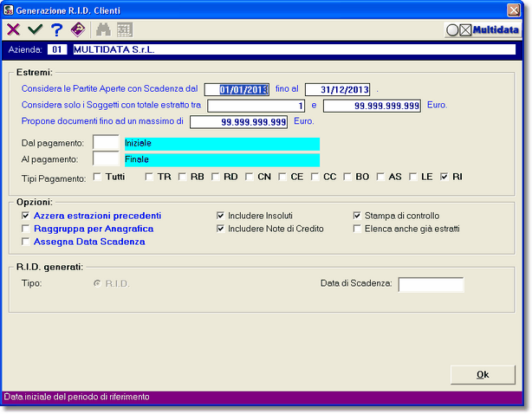Click the maximum total extracted field

point(373,106)
